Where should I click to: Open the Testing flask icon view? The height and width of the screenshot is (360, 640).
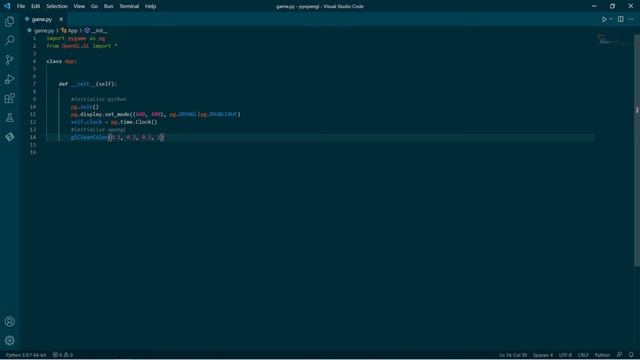(x=9, y=118)
